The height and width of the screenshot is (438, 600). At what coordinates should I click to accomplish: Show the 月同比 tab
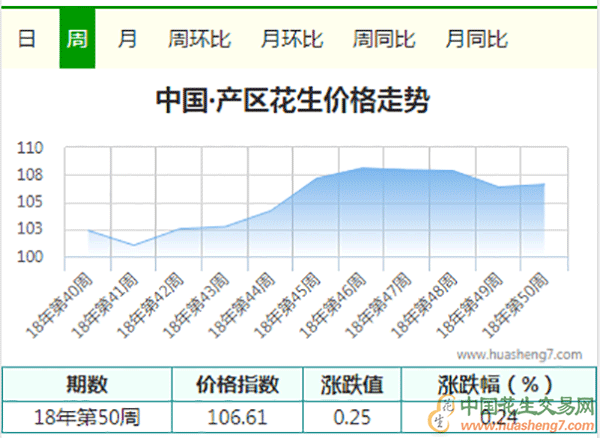point(477,40)
